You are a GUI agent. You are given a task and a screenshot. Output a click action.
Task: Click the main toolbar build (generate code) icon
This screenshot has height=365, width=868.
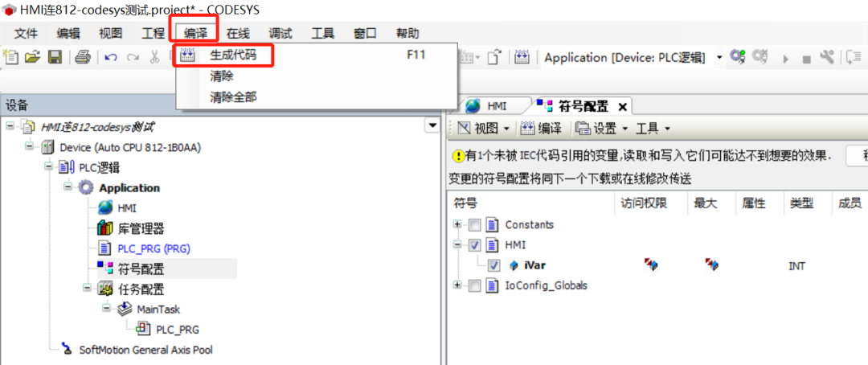tap(522, 57)
